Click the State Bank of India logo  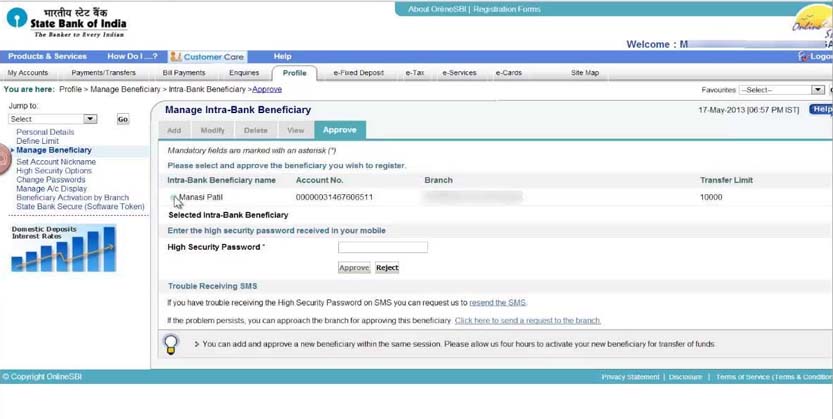tap(66, 22)
